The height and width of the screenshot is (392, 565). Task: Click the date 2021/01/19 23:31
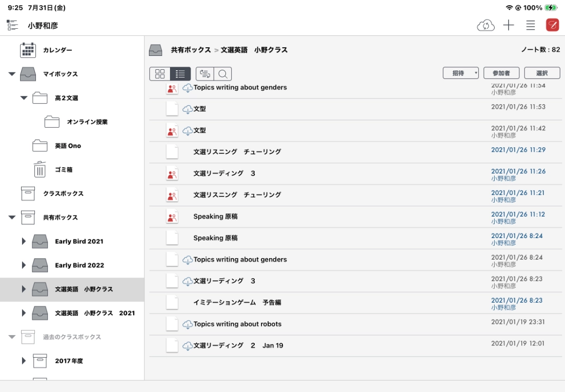tap(518, 322)
